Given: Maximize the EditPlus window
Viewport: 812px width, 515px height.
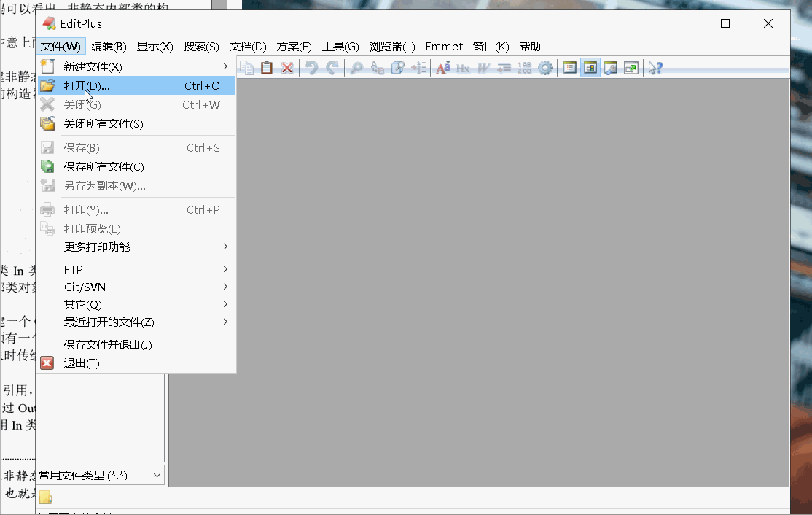Looking at the screenshot, I should [x=725, y=23].
